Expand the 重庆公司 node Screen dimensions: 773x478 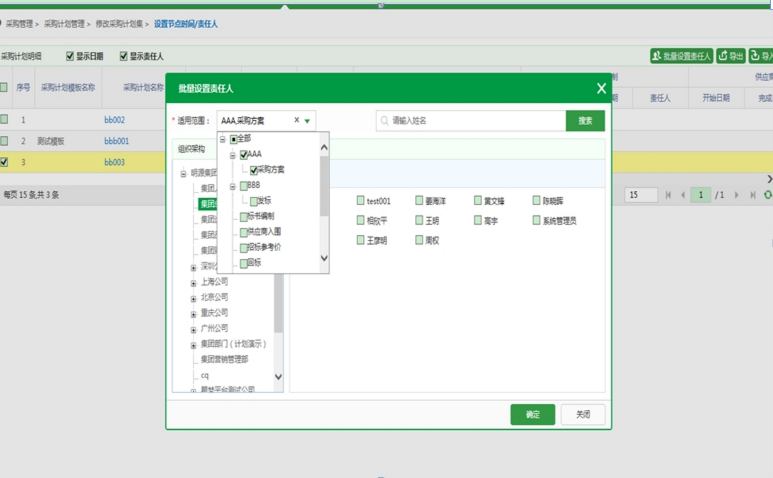193,314
